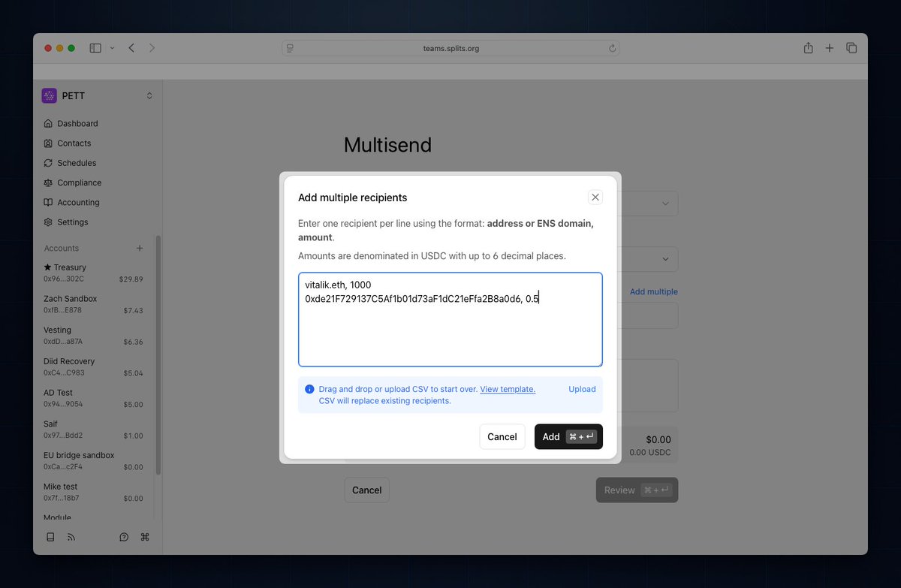Viewport: 901px width, 588px height.
Task: Select the Treasury account
Action: click(x=93, y=273)
